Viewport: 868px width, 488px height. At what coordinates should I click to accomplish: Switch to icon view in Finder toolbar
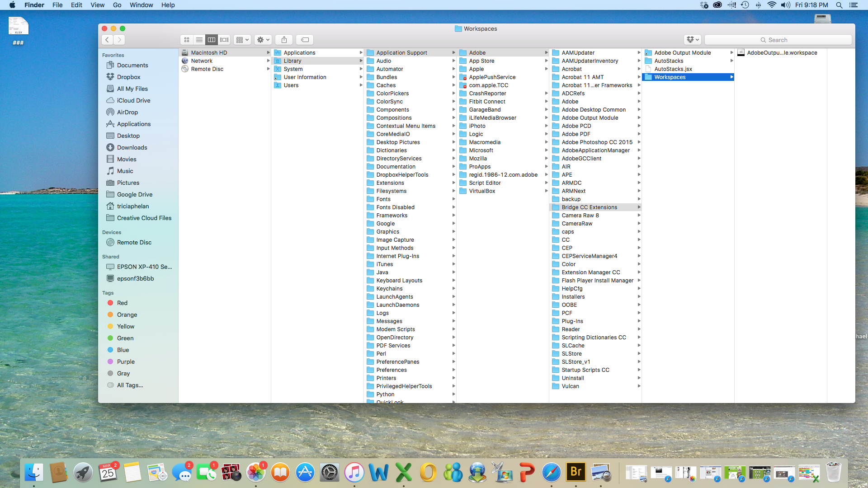(187, 40)
